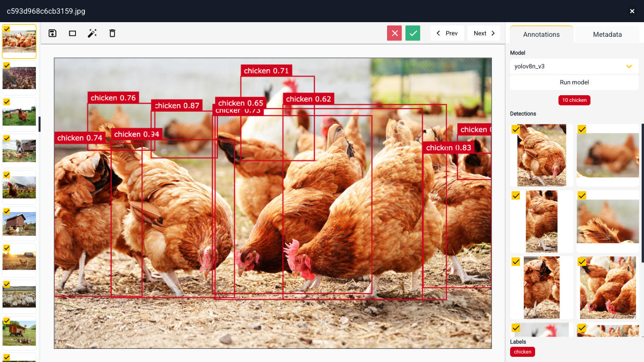Viewport: 644px width, 362px height.
Task: Switch to the Annotations tab
Action: click(541, 34)
